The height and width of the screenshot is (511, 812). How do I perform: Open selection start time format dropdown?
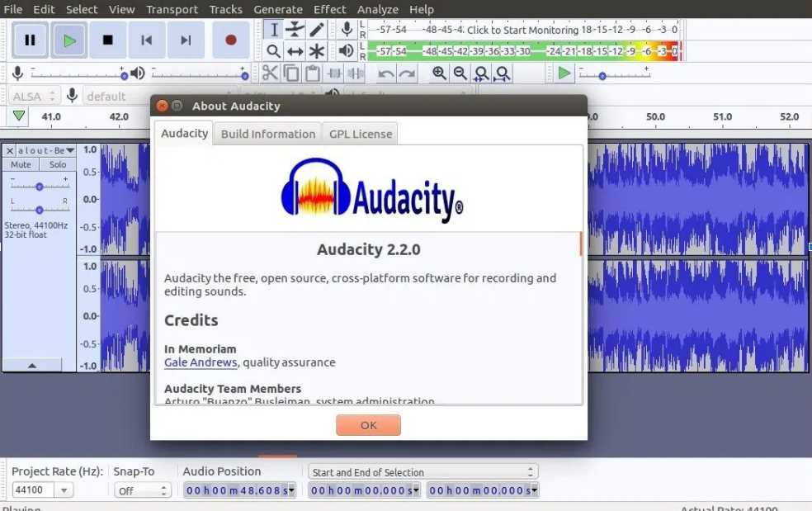coord(415,490)
